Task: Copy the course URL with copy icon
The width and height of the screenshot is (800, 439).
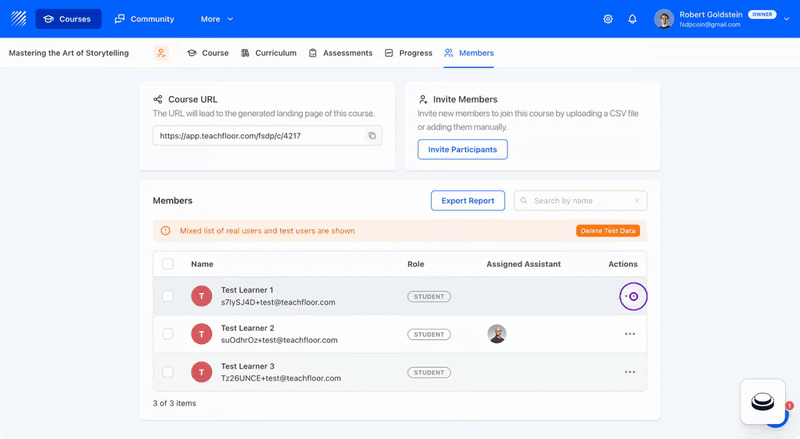Action: [371, 136]
